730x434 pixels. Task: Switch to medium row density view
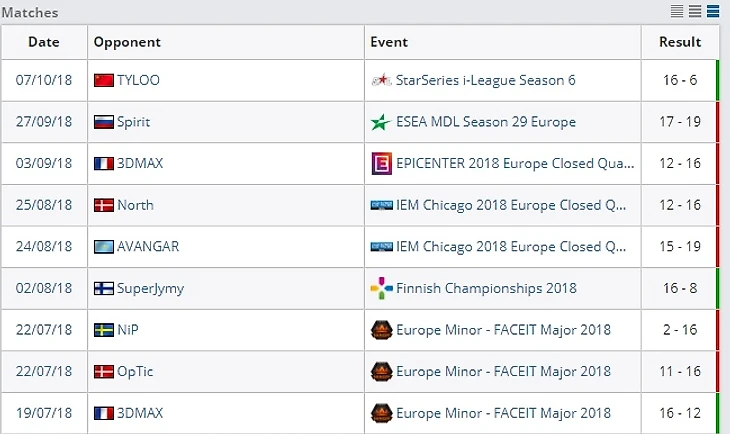point(695,12)
